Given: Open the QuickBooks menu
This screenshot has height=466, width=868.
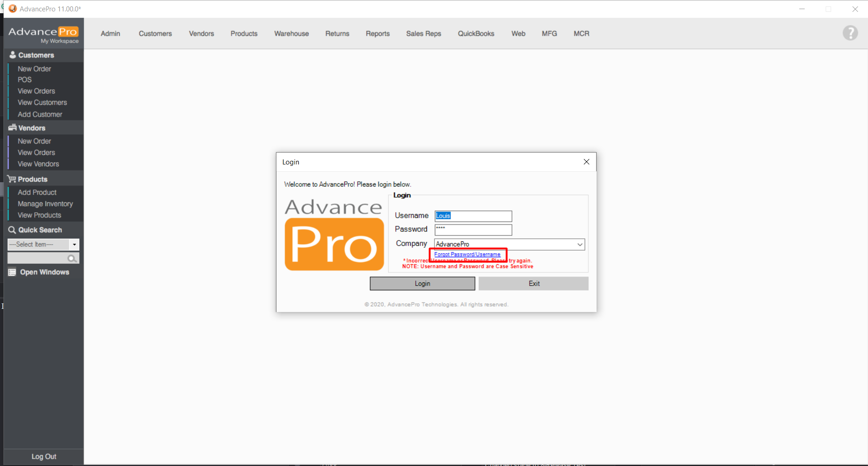Looking at the screenshot, I should click(x=476, y=34).
